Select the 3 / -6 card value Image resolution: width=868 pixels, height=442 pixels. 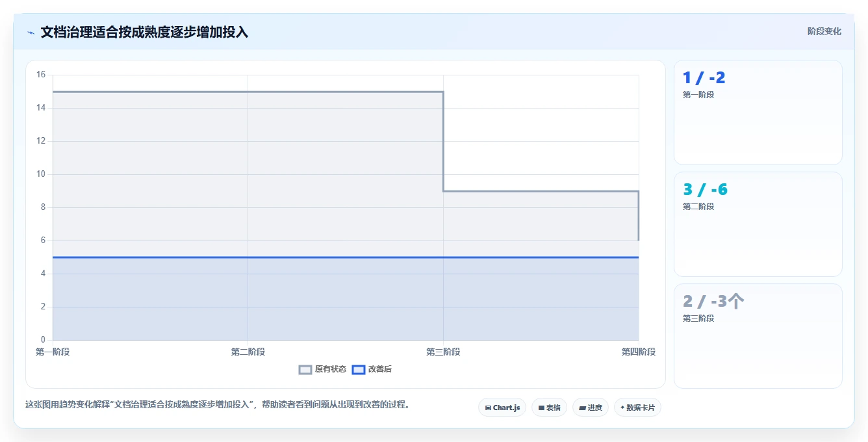[x=705, y=190]
